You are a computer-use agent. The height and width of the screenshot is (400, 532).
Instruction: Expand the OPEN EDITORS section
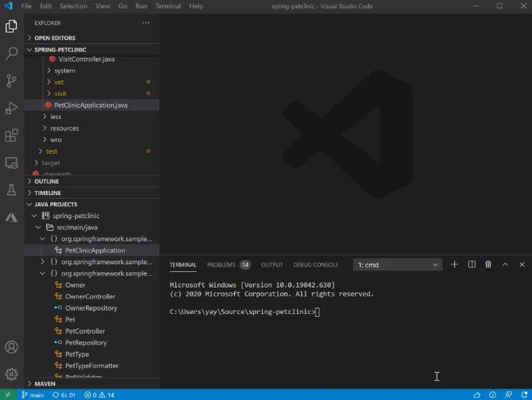[x=92, y=38]
